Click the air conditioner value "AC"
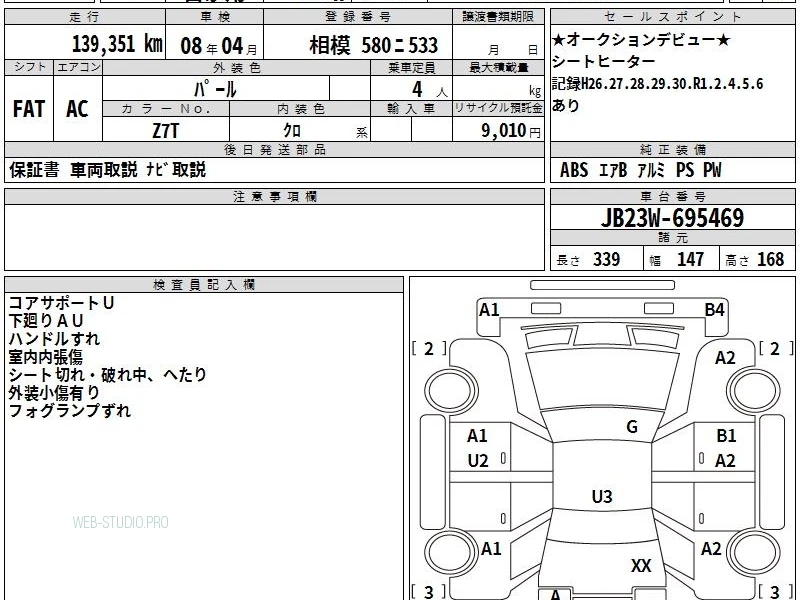 [x=77, y=109]
